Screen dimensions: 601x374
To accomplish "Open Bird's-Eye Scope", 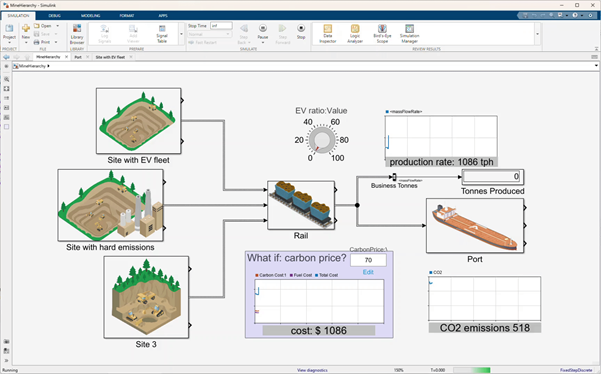I will pyautogui.click(x=382, y=34).
